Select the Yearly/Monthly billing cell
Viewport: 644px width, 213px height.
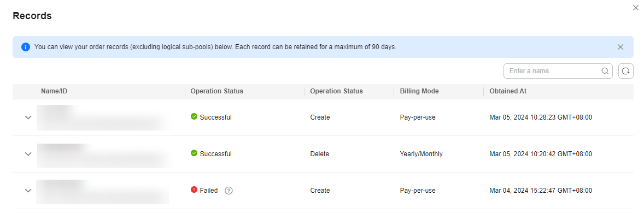click(421, 154)
